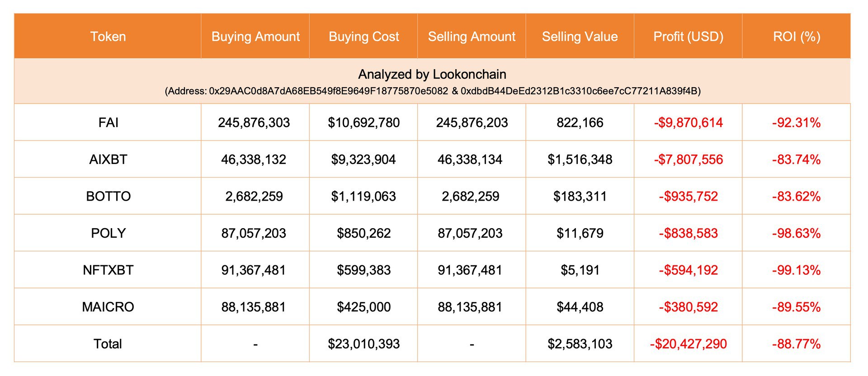Select the AIXBT token cell
This screenshot has height=376, width=868.
(x=108, y=160)
